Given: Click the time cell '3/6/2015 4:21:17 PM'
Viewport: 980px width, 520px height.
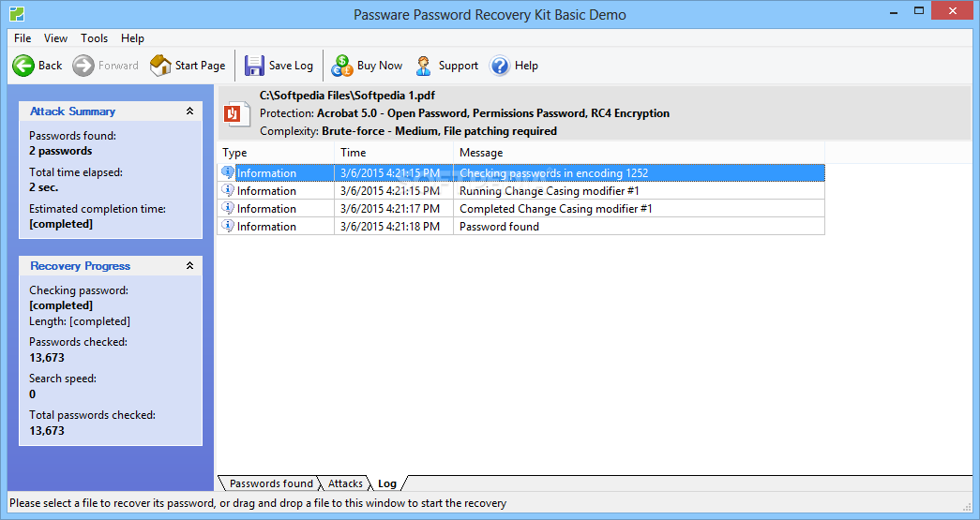Looking at the screenshot, I should (x=390, y=209).
